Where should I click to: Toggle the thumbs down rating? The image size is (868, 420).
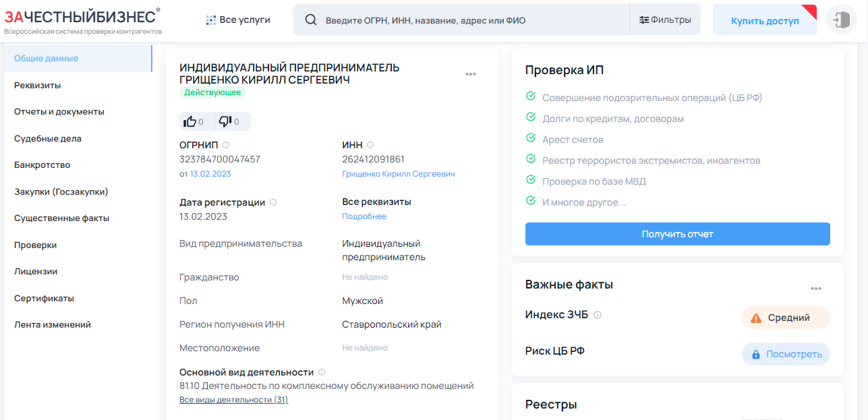(x=225, y=121)
